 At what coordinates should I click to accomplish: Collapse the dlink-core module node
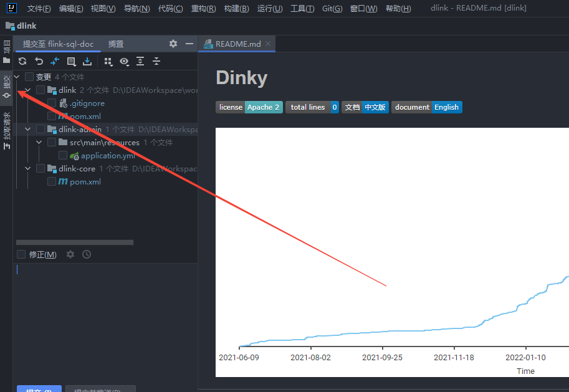(x=28, y=168)
